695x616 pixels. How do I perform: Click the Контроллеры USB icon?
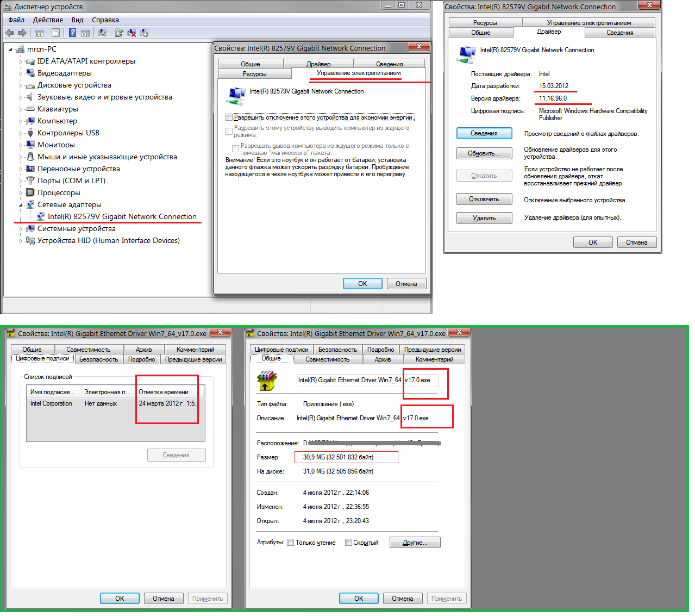click(30, 133)
